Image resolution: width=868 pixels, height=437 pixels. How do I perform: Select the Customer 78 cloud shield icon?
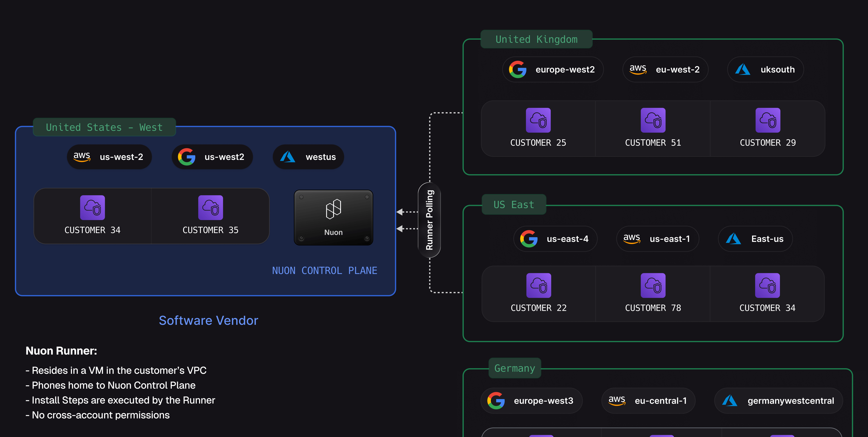[x=653, y=285]
